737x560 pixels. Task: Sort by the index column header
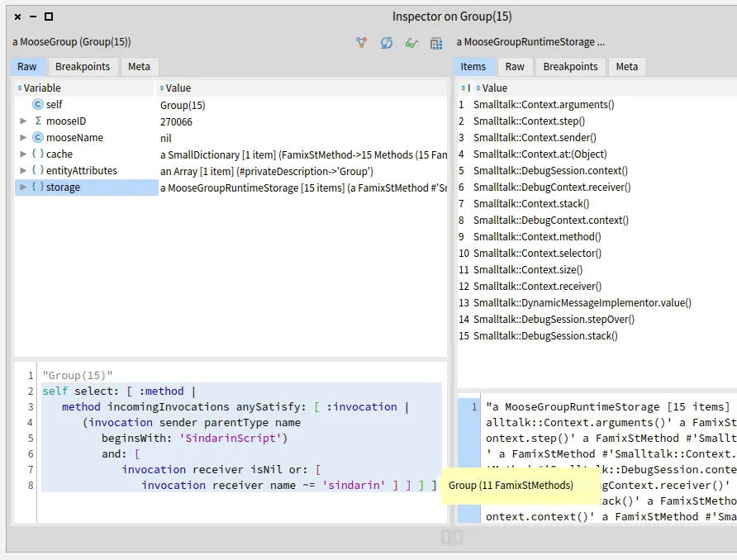(465, 88)
